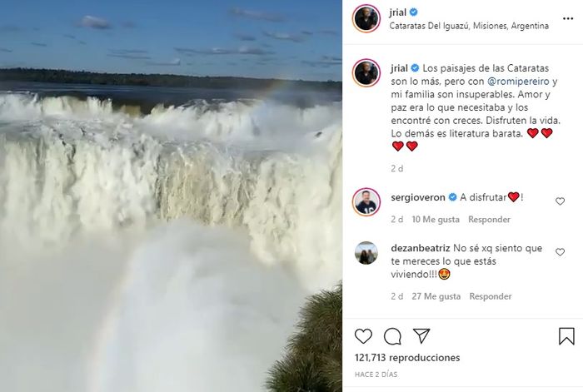Open the comment speech bubble icon
583x392 pixels.
(392, 336)
